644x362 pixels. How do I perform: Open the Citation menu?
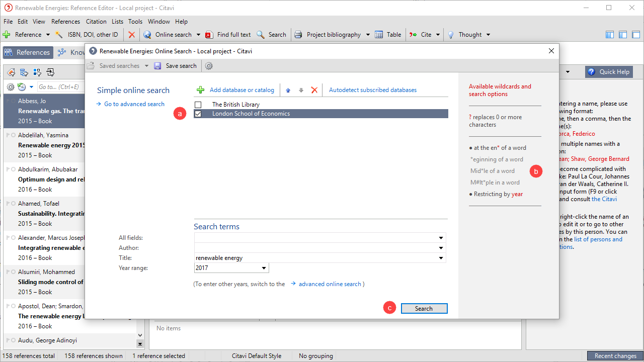(96, 22)
